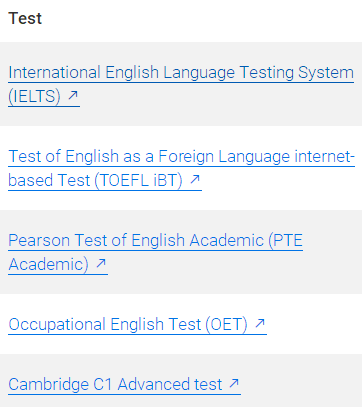
Task: Open Test of English as a Foreign Language link
Action: point(181,168)
